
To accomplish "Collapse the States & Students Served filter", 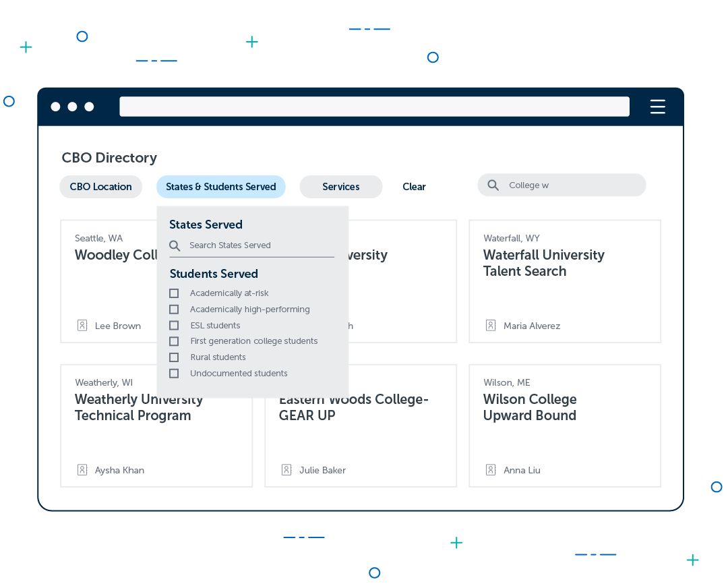I will pos(221,187).
